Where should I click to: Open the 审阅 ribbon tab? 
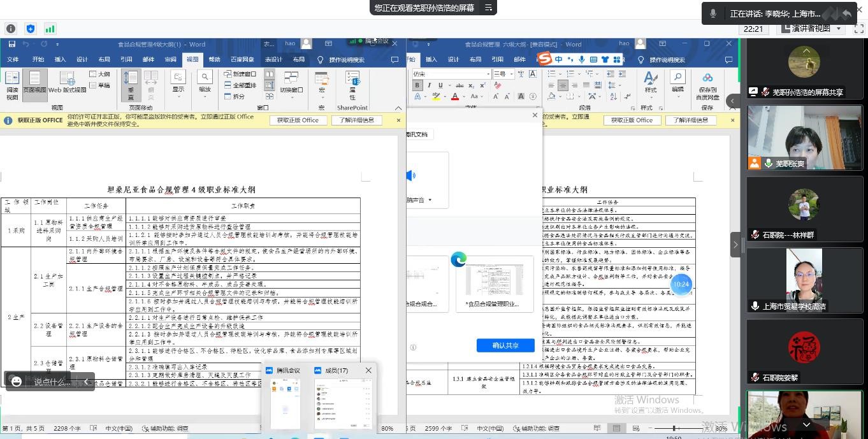pos(170,60)
